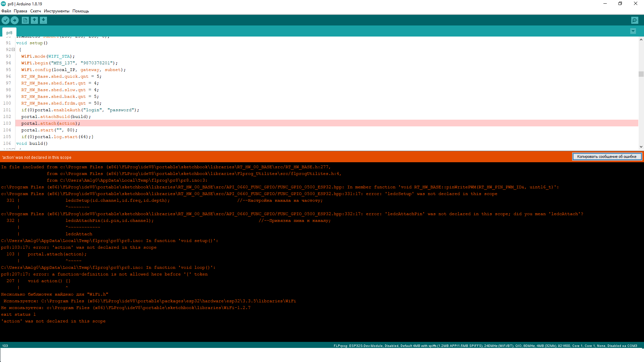Open the Файл menu
This screenshot has height=362, width=644.
click(6, 11)
